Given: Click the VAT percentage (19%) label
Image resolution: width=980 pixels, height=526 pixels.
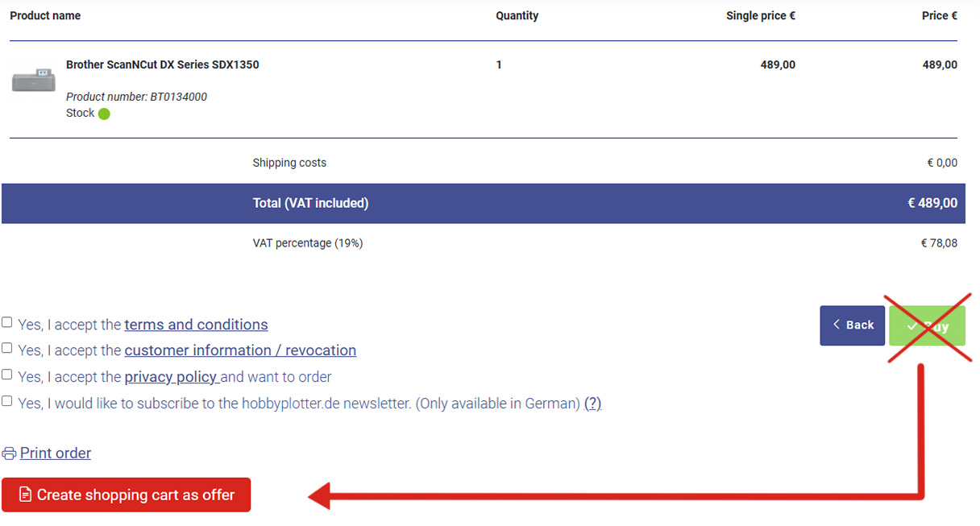Looking at the screenshot, I should 308,243.
